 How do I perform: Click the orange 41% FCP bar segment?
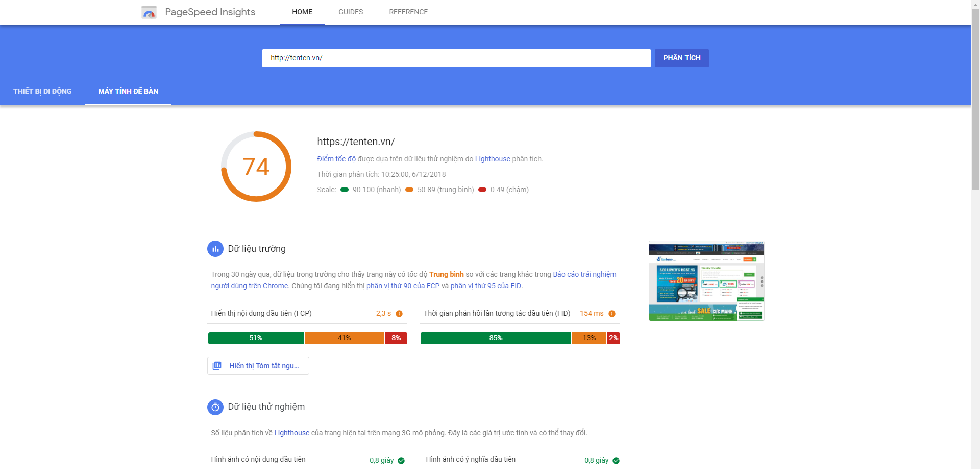pos(345,338)
